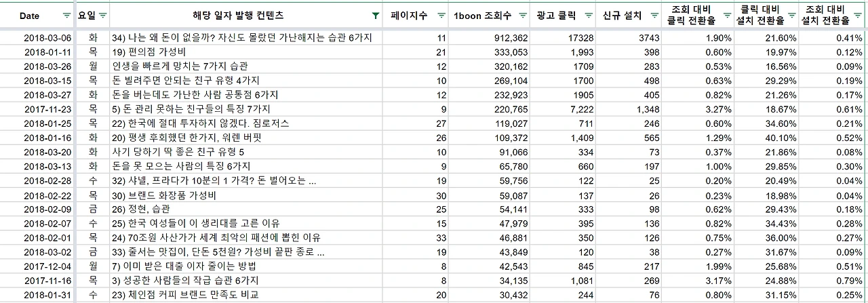
Task: Select the view count cell 333,053
Action: coord(490,52)
